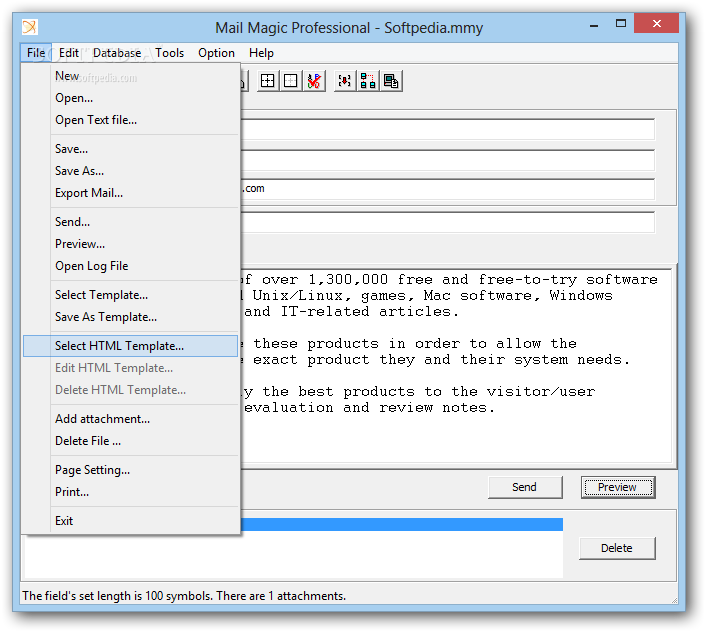Open the Help menu

click(261, 53)
